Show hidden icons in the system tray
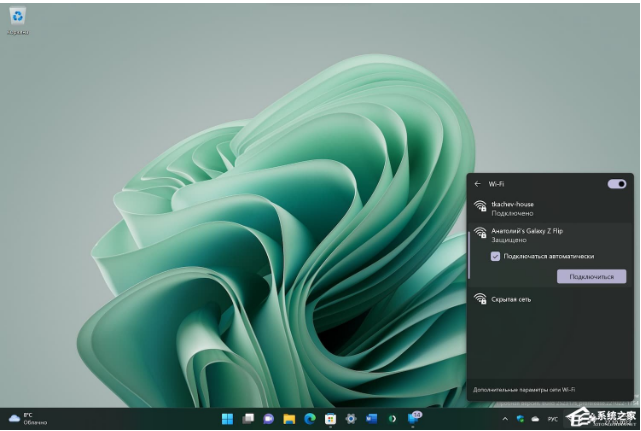The height and width of the screenshot is (431, 641). click(505, 418)
